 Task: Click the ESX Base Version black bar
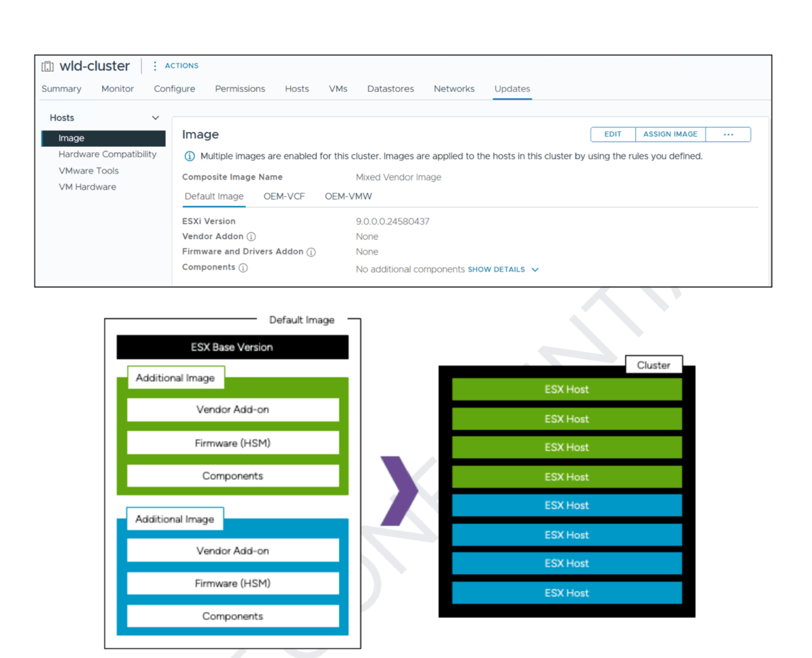click(233, 347)
